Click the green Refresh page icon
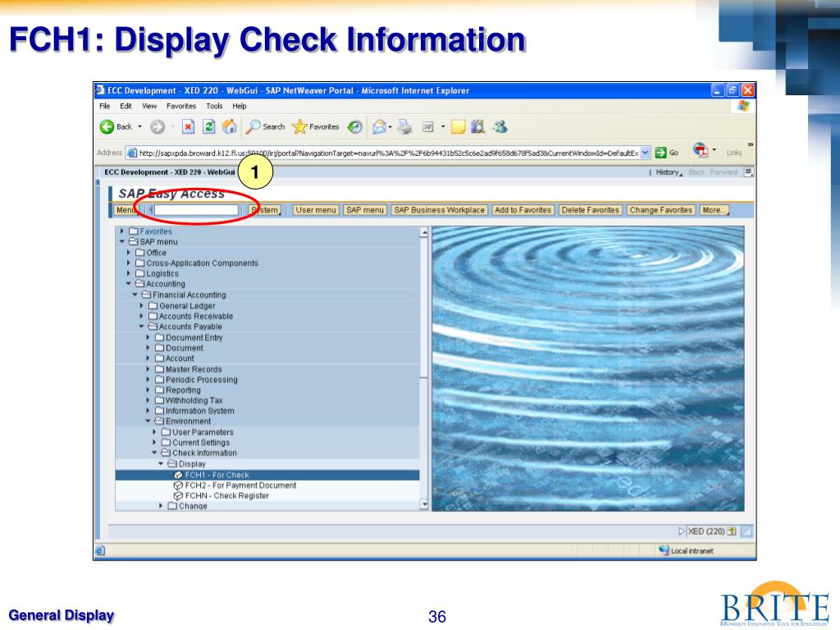Screen dimensions: 840x630 (209, 127)
